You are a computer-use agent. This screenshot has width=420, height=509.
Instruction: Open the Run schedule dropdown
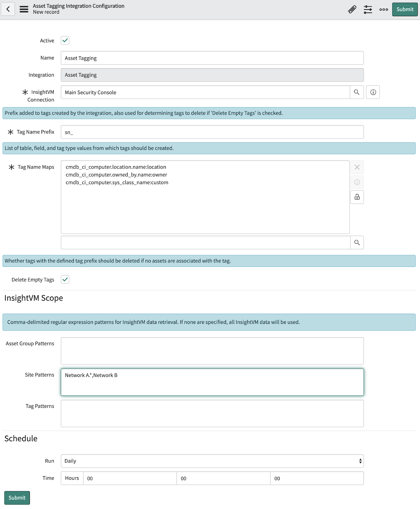point(212,461)
